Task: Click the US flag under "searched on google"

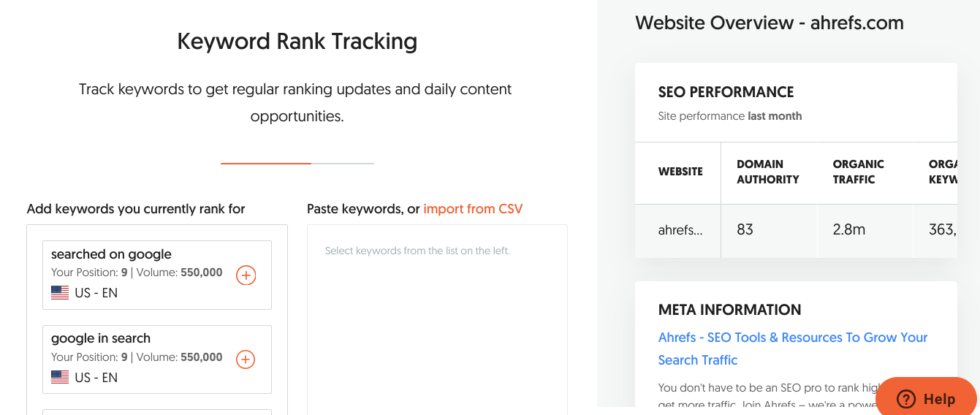Action: (x=60, y=293)
